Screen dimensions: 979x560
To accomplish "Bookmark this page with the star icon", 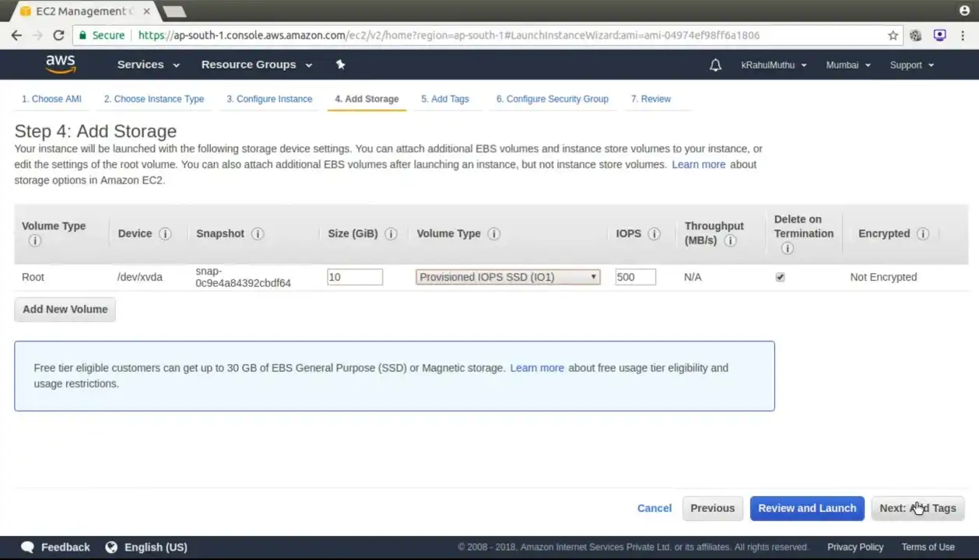I will (x=893, y=35).
